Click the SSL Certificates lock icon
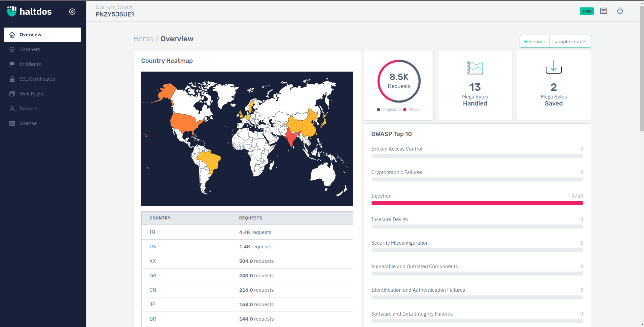This screenshot has width=644, height=327. [12, 79]
